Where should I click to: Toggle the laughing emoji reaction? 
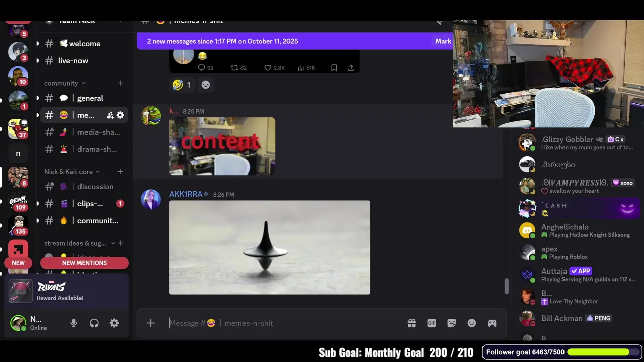(x=182, y=85)
